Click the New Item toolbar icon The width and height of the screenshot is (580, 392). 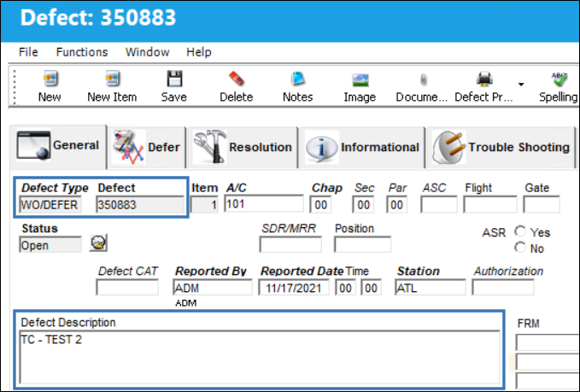point(112,79)
